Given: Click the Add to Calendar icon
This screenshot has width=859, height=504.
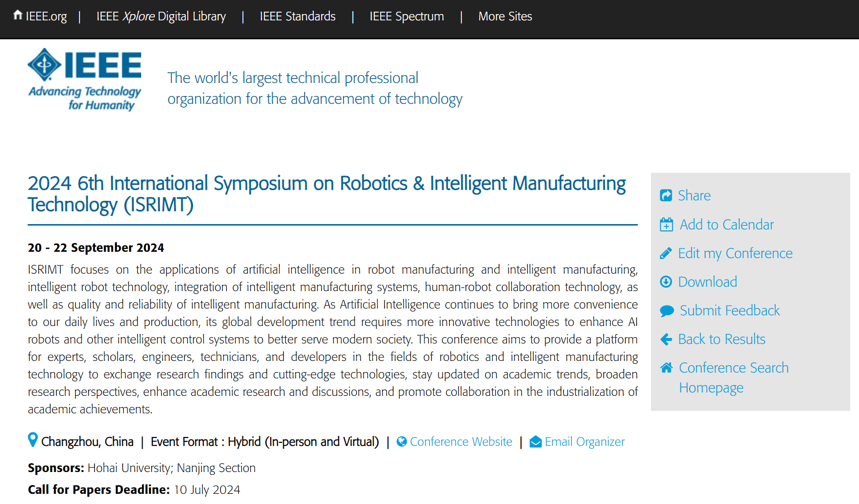Looking at the screenshot, I should pyautogui.click(x=666, y=225).
